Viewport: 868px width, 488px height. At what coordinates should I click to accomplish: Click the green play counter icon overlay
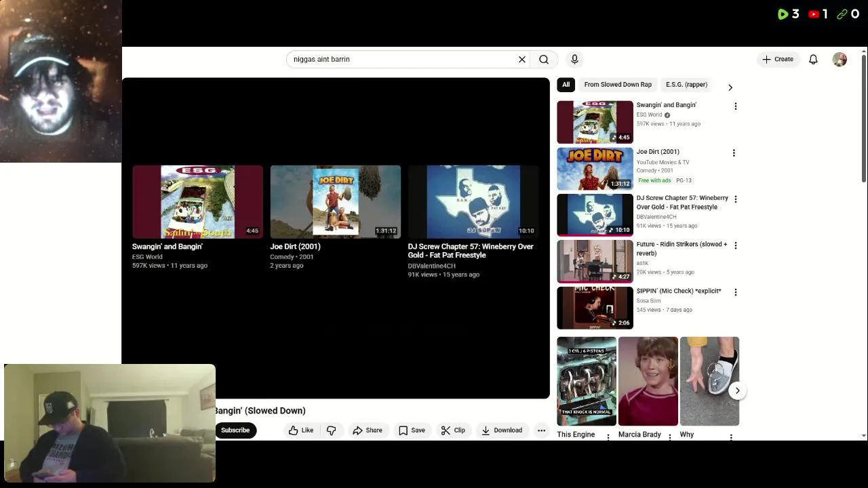783,14
